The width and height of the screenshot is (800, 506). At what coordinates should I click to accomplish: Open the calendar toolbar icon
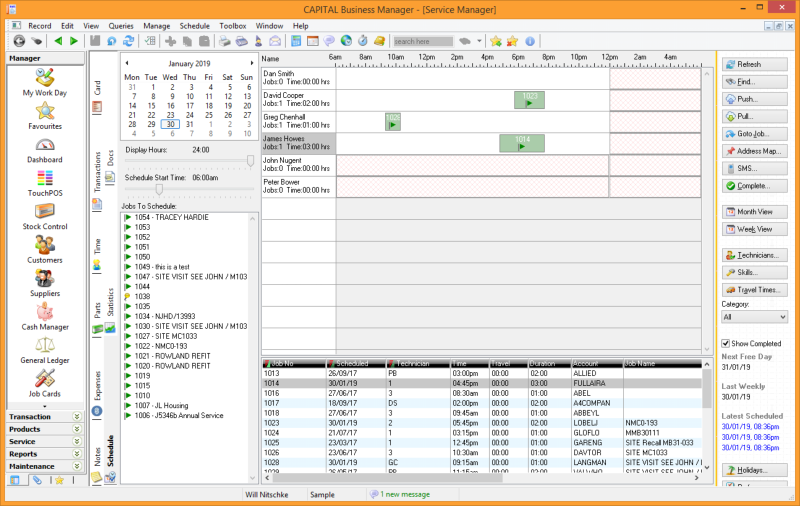312,41
